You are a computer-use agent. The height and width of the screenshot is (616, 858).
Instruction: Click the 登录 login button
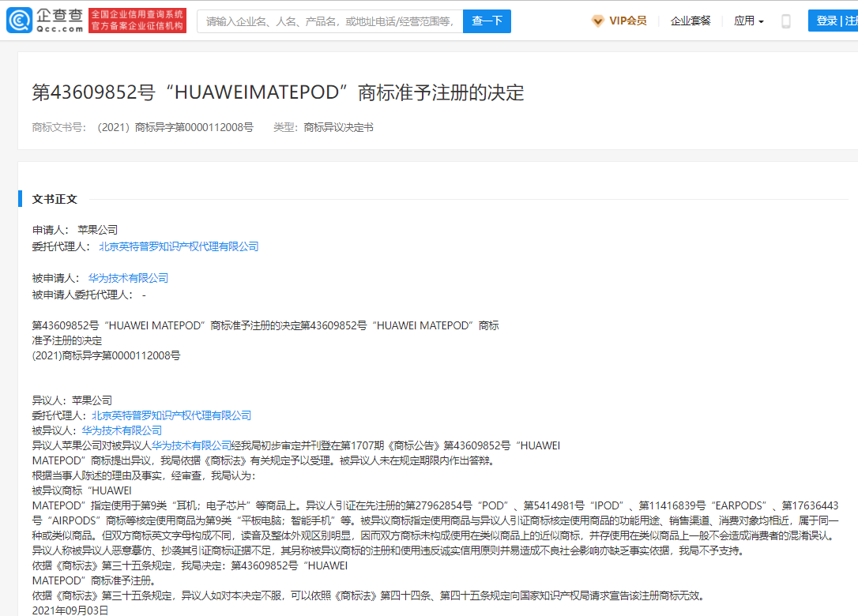click(x=826, y=21)
